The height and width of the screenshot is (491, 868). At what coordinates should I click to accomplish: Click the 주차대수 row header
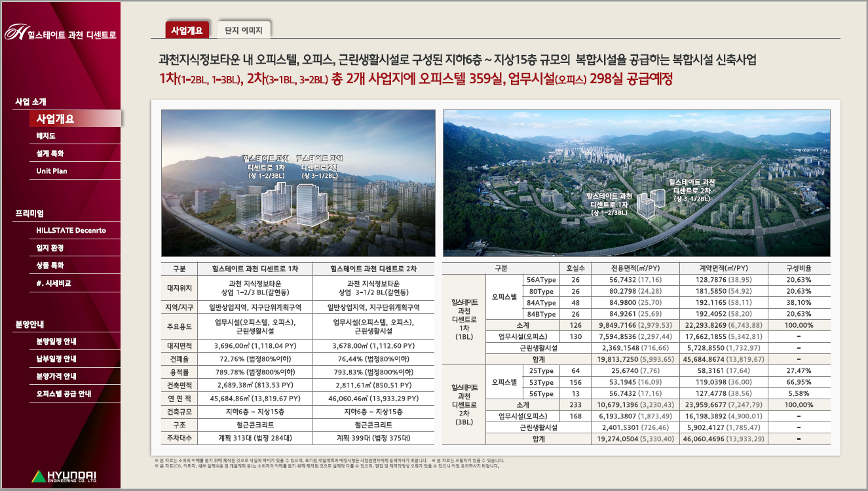pos(179,438)
